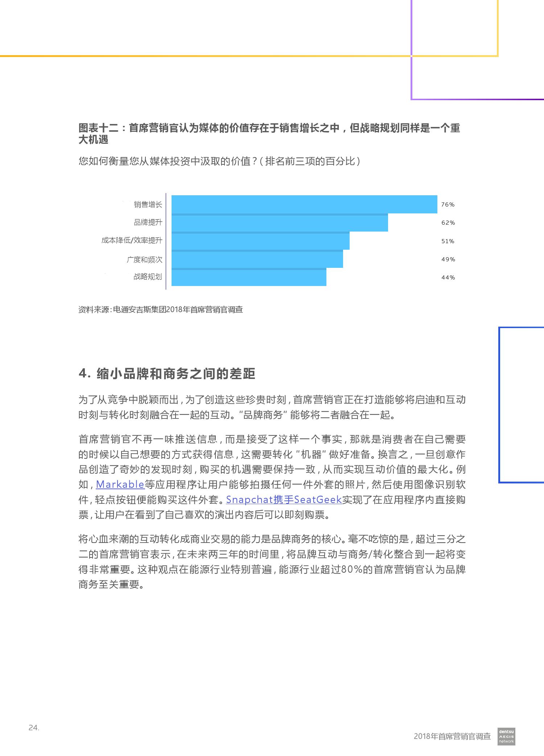544x756 pixels.
Task: Click the paragraph starting with 将心血来潮
Action: (x=272, y=561)
